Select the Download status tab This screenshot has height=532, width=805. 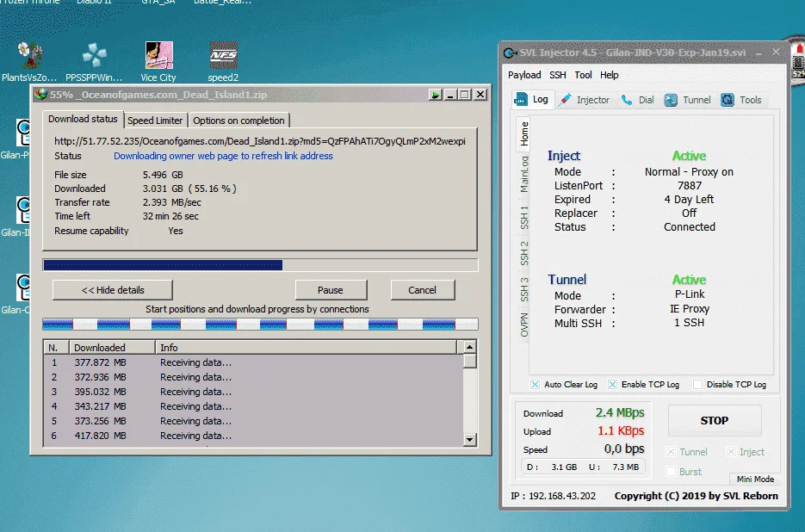(83, 119)
